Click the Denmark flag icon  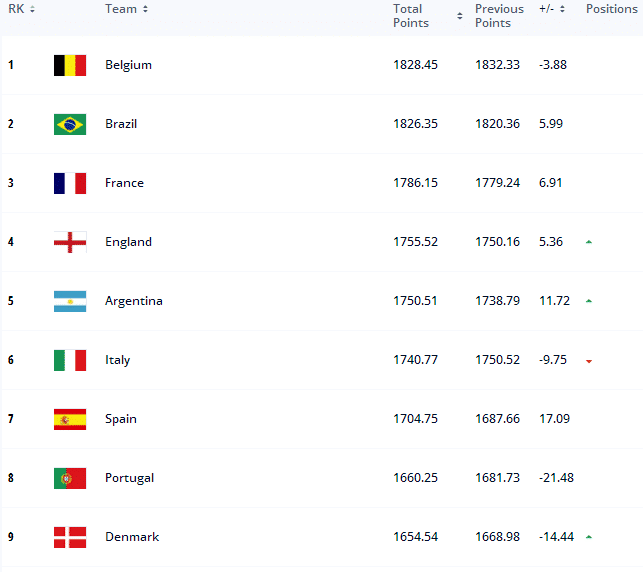pos(70,537)
